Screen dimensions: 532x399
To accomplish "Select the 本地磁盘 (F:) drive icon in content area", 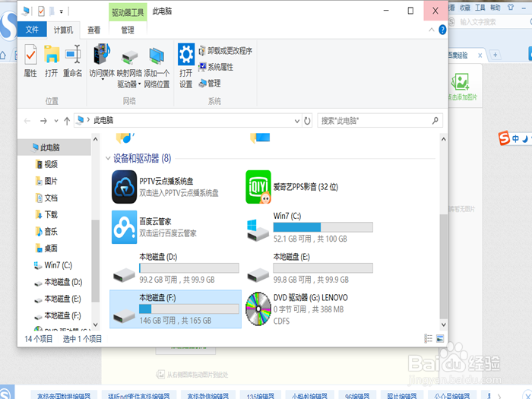I will (124, 316).
